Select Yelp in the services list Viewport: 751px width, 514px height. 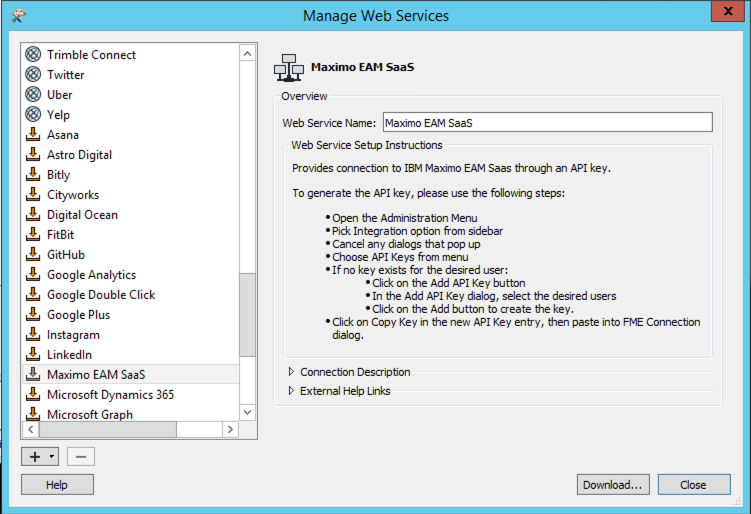pyautogui.click(x=58, y=115)
